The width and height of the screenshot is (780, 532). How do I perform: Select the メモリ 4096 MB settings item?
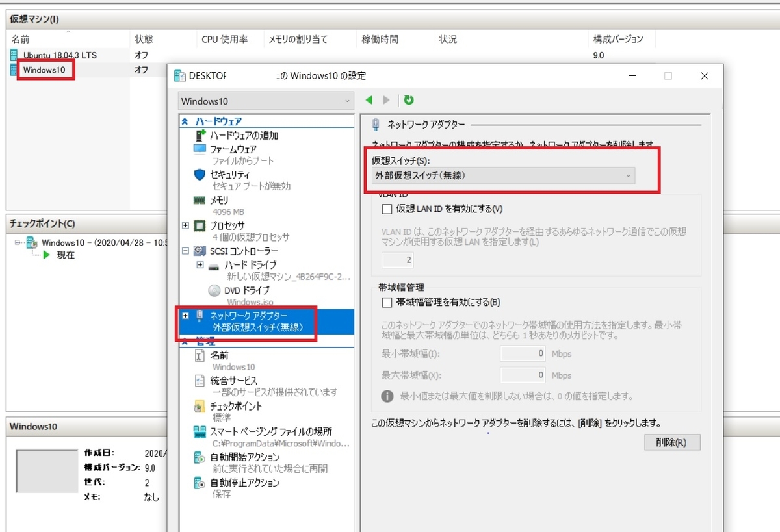tap(267, 206)
